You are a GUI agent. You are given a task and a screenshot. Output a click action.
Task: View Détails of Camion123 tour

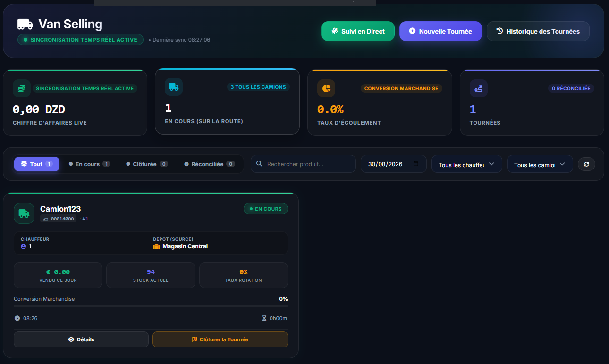pyautogui.click(x=81, y=339)
